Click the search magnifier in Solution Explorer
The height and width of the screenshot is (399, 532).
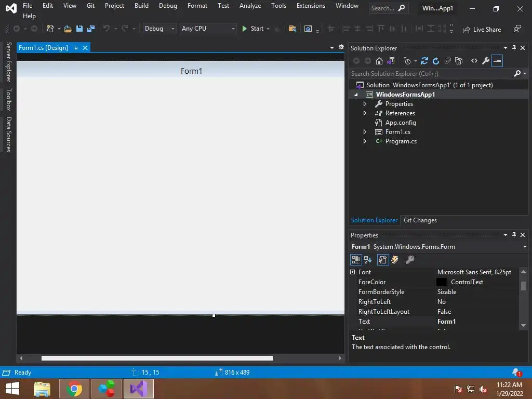tap(517, 73)
